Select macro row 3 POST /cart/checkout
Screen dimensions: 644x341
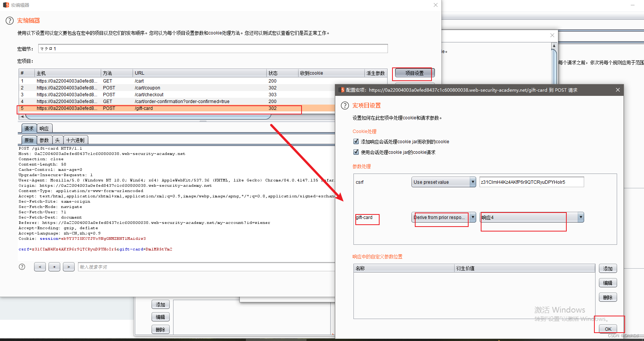[177, 94]
